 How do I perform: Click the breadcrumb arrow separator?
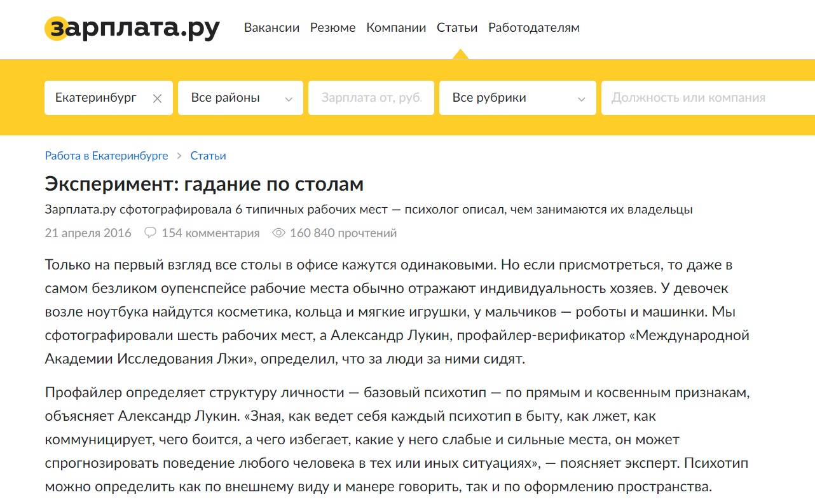pos(179,156)
